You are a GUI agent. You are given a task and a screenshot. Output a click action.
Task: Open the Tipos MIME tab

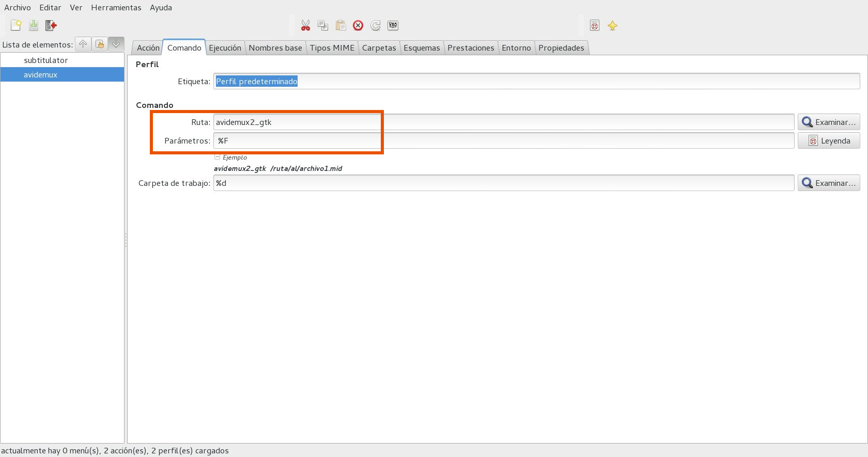332,48
